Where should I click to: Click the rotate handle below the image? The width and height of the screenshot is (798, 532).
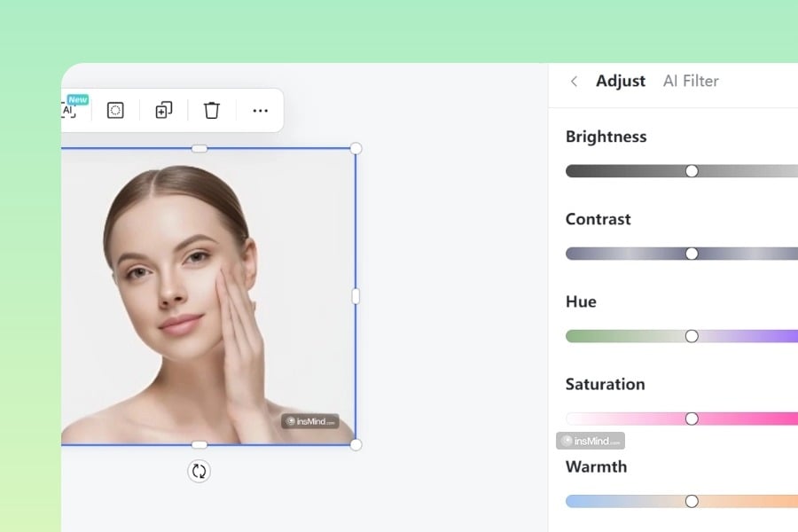tap(199, 471)
